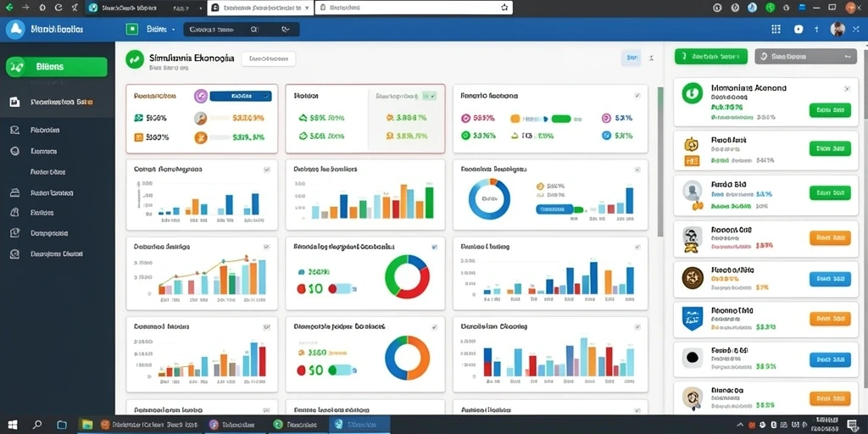Click the green check-circle icon beside the page title
This screenshot has height=434, width=868.
[135, 59]
